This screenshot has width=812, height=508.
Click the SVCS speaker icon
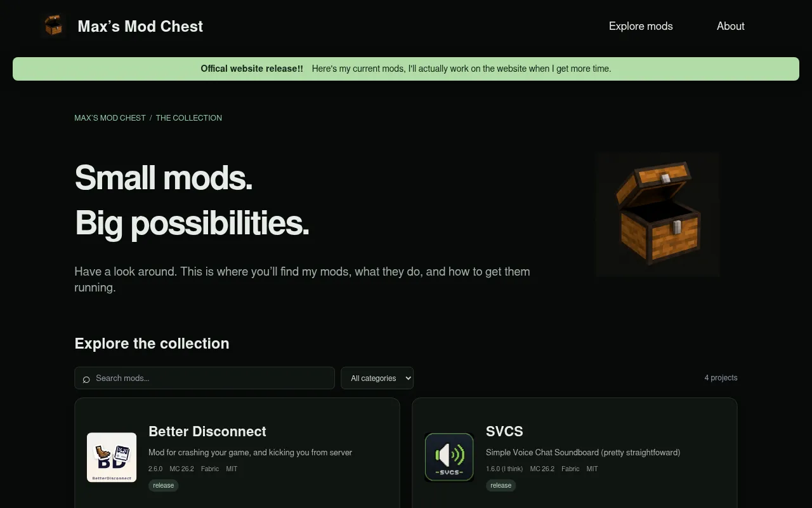(x=449, y=457)
